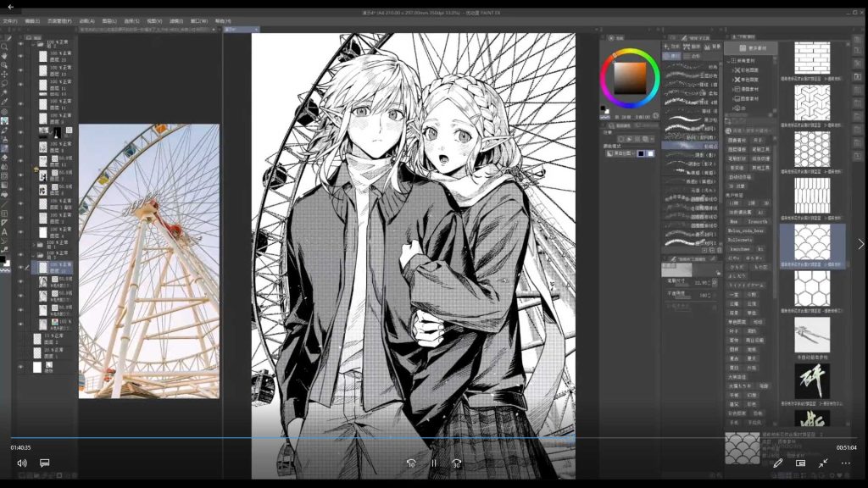The image size is (868, 488).
Task: Select the brick pattern material thumbnail
Action: 811,58
